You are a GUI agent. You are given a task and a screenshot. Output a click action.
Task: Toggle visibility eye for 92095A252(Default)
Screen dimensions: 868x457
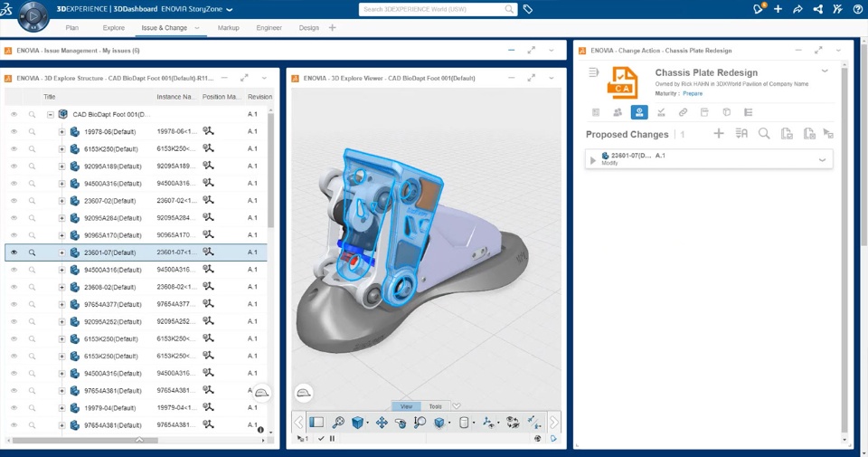(14, 322)
